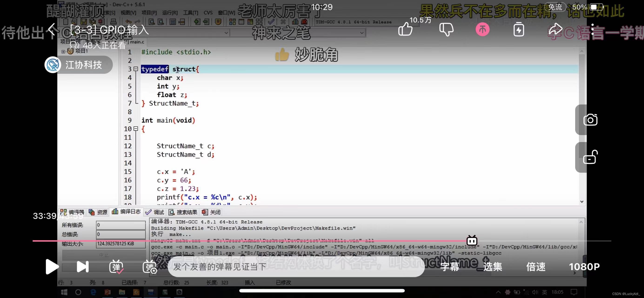
Task: Open Edge browser from taskbar
Action: click(93, 292)
